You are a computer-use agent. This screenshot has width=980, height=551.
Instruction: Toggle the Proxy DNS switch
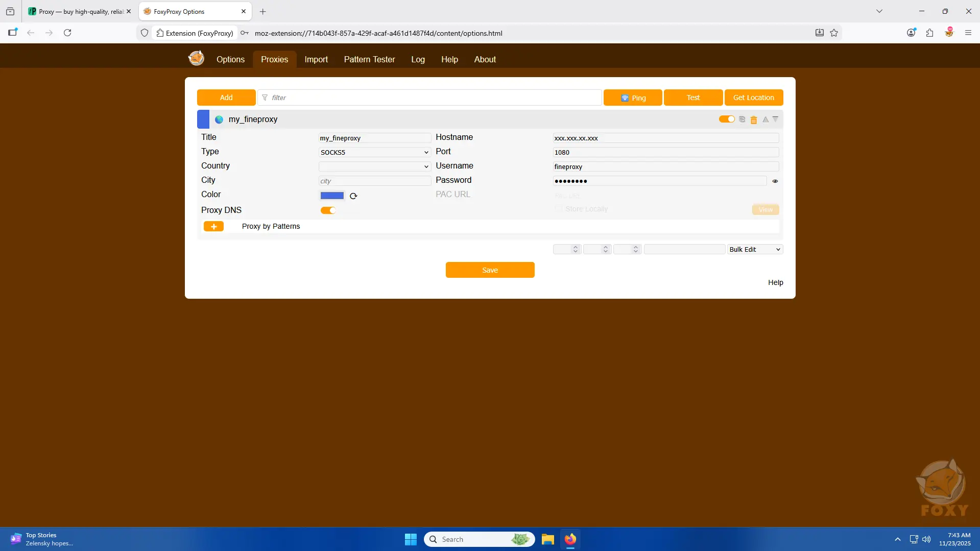[328, 210]
